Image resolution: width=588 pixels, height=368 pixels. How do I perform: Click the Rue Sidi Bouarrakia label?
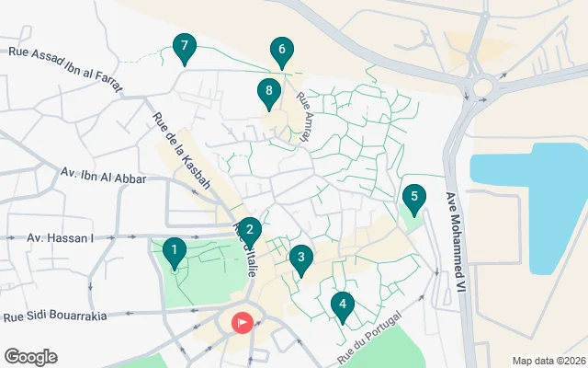point(55,316)
